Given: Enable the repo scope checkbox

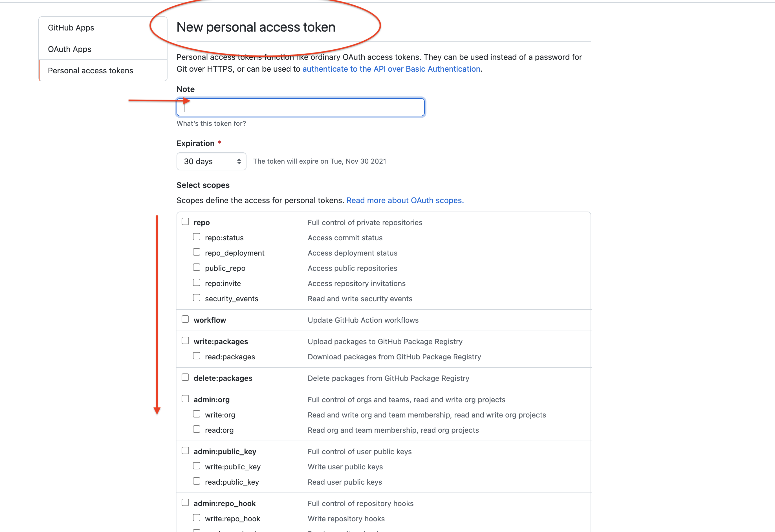Looking at the screenshot, I should 185,221.
